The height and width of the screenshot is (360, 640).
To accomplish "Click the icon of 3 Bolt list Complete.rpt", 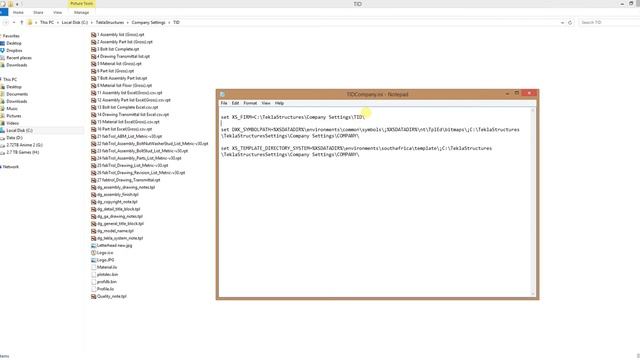I will point(93,49).
